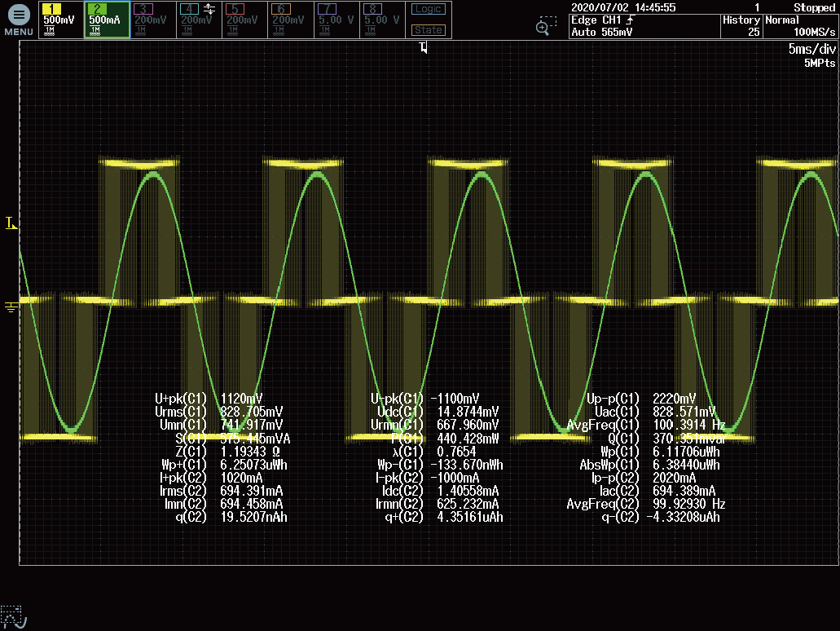The image size is (840, 631).
Task: Click the Ip-p(C2) 2020mA measurement
Action: [644, 478]
